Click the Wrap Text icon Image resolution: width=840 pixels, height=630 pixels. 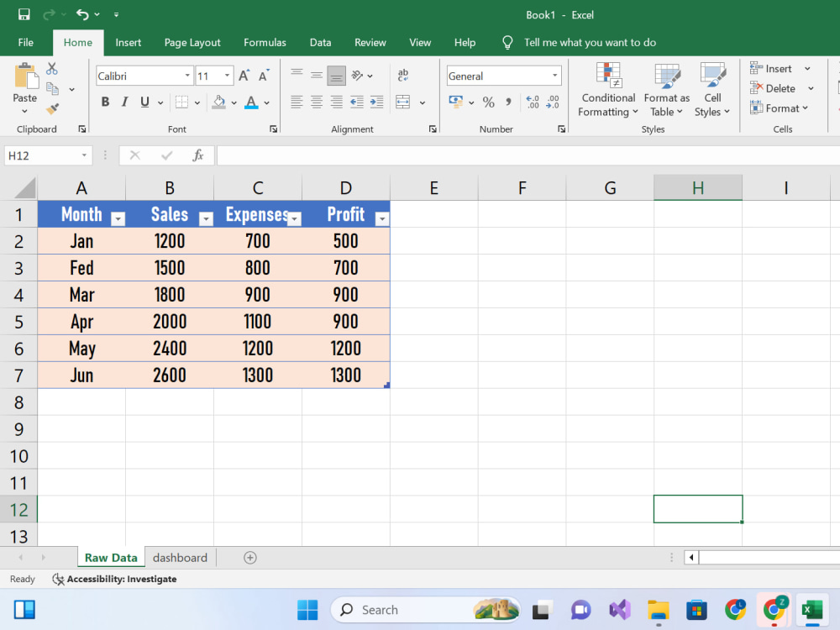[403, 75]
